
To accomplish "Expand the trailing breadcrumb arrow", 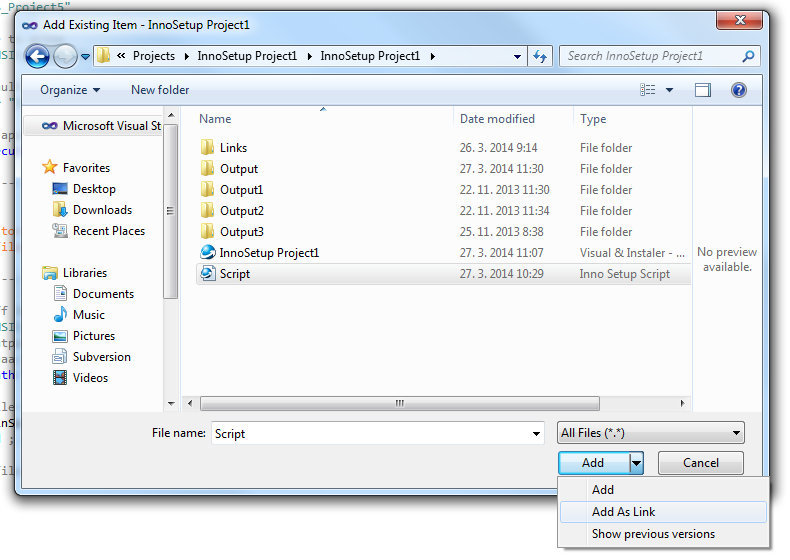I will (432, 56).
